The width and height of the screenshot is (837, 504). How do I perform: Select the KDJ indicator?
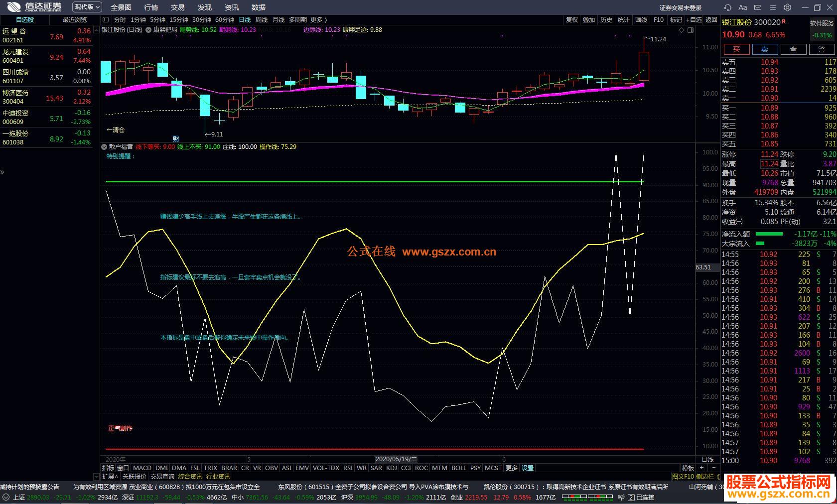point(392,468)
